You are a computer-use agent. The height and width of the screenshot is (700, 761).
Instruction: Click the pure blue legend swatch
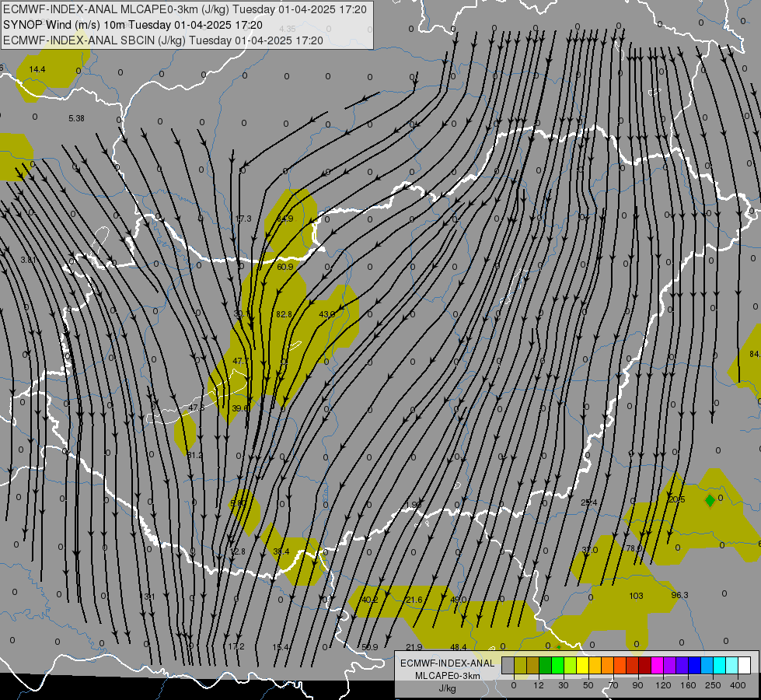(x=694, y=665)
